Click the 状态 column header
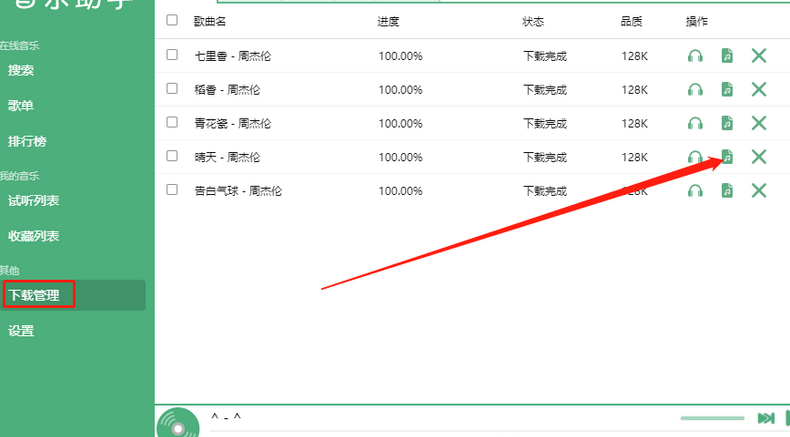 [533, 21]
